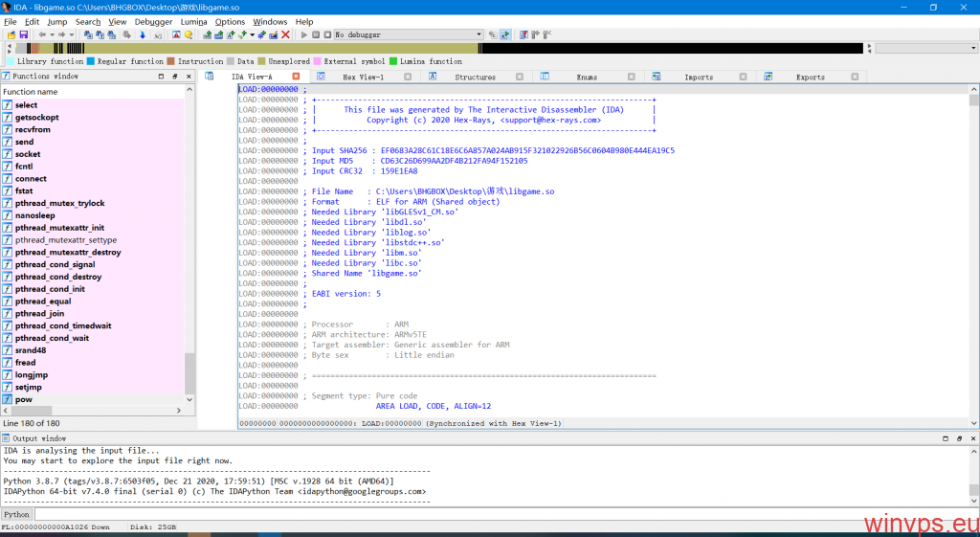Open the 'No debugger' combo box

(409, 35)
